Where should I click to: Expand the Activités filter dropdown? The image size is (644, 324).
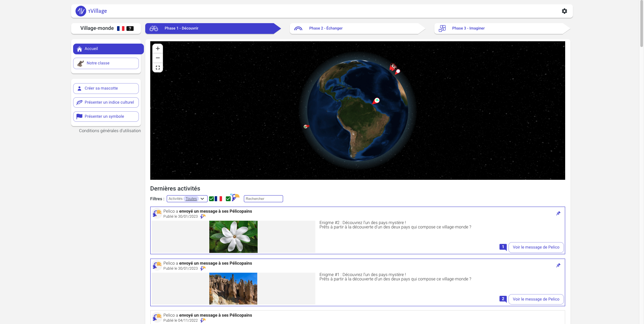tap(187, 199)
